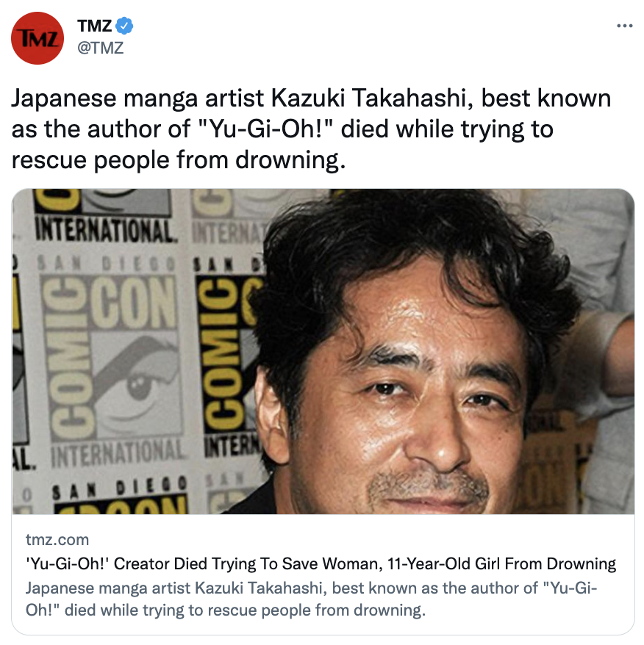Click the SAN DIEGO text in photo
The width and height of the screenshot is (644, 645).
[119, 488]
